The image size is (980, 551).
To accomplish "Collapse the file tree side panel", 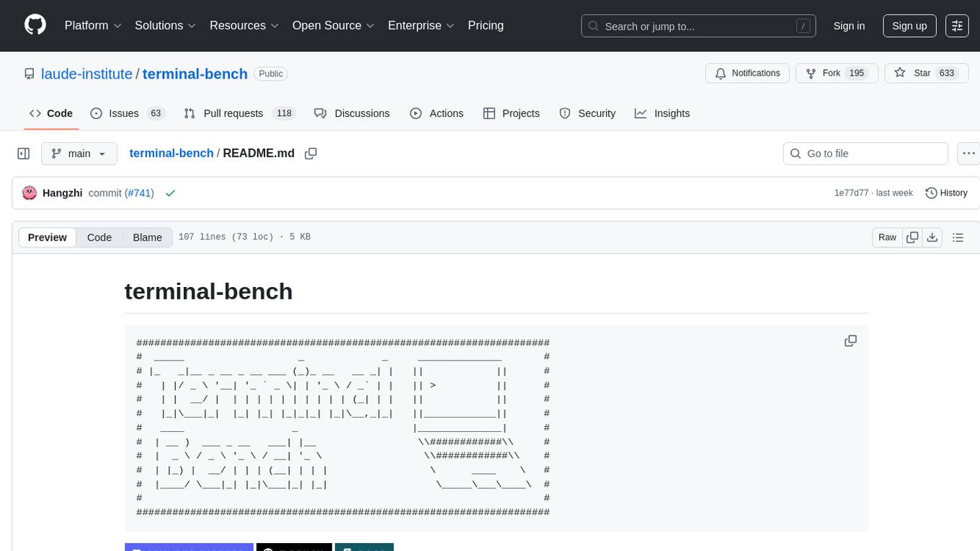I will click(x=24, y=154).
